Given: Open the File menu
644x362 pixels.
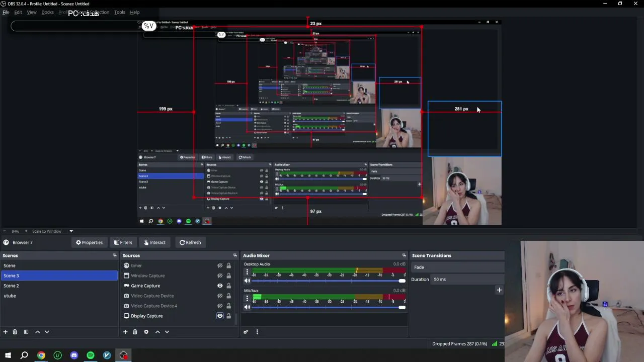Looking at the screenshot, I should pos(6,12).
